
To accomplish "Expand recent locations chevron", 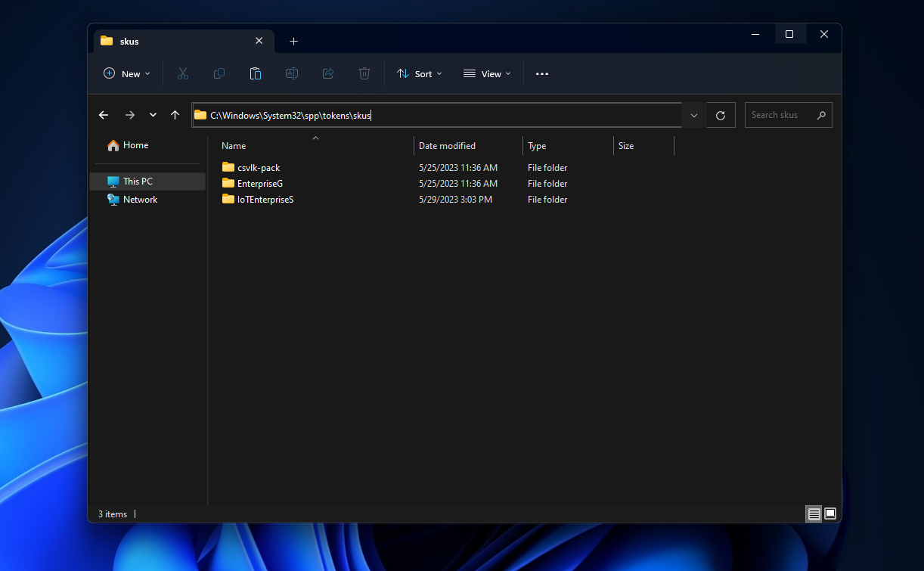I will tap(153, 115).
